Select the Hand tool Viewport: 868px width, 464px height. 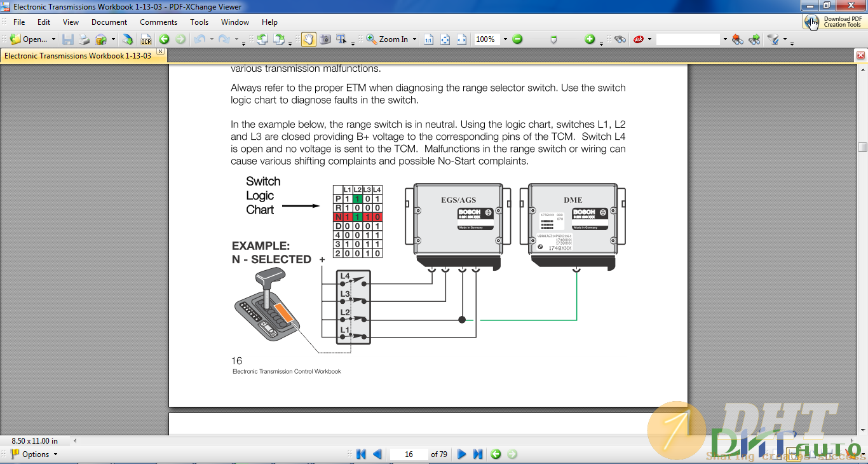tap(308, 39)
